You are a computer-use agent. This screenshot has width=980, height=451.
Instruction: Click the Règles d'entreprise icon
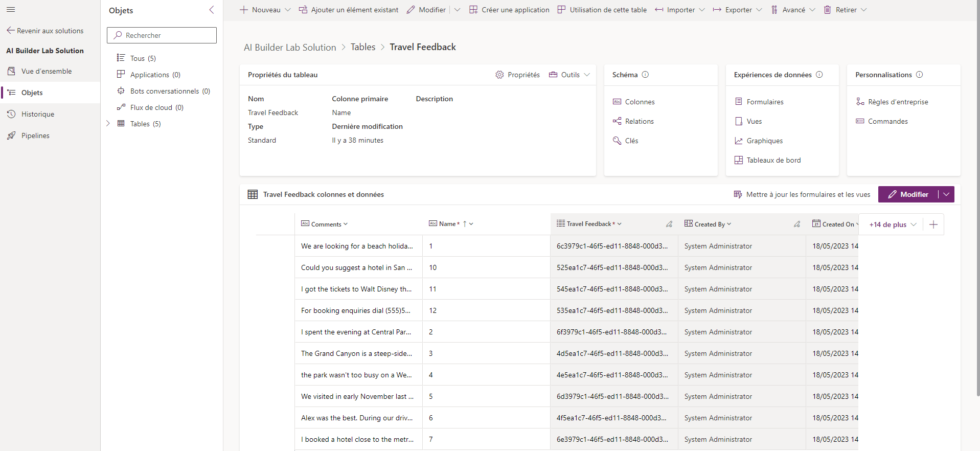coord(860,102)
